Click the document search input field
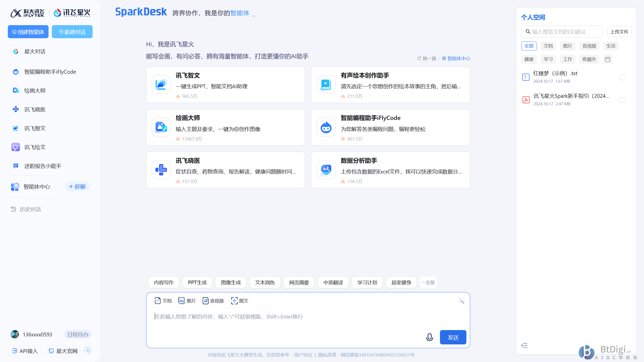 click(562, 32)
